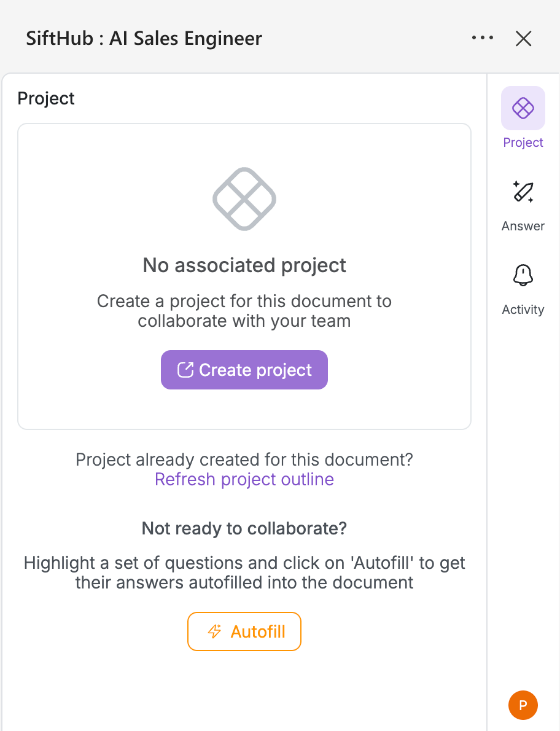Click 'Project already created for this document?' text
The height and width of the screenshot is (731, 560).
coord(244,459)
